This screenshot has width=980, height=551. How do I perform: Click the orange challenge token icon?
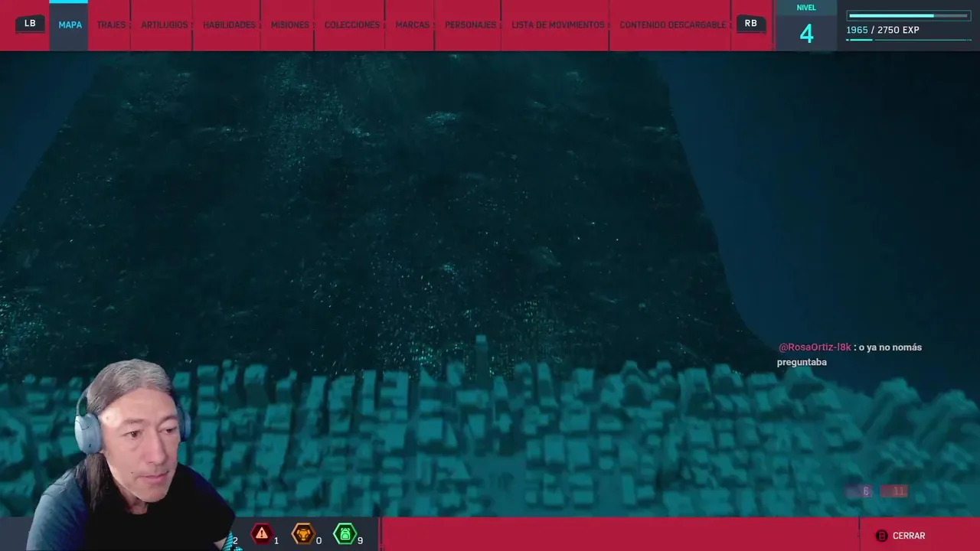pyautogui.click(x=303, y=533)
